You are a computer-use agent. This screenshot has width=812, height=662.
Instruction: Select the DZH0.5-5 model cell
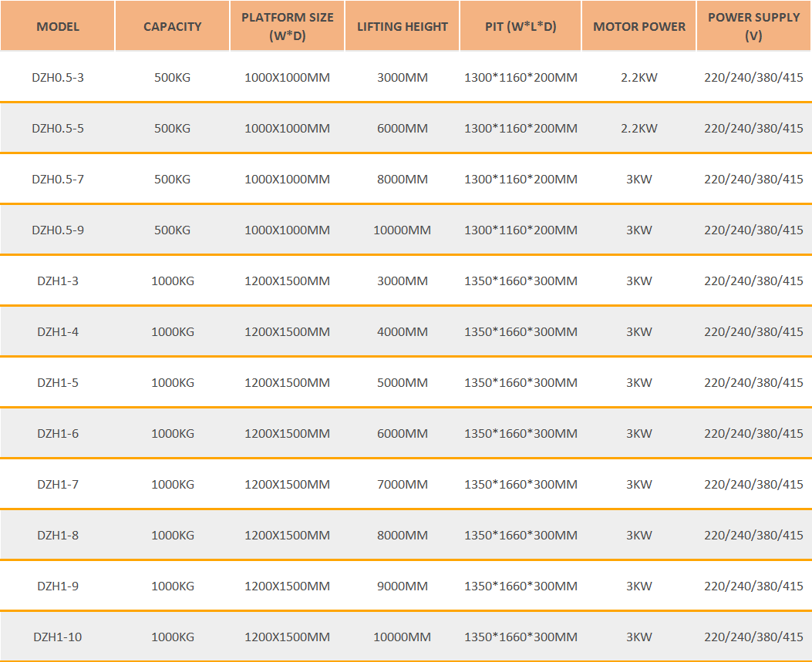point(58,128)
